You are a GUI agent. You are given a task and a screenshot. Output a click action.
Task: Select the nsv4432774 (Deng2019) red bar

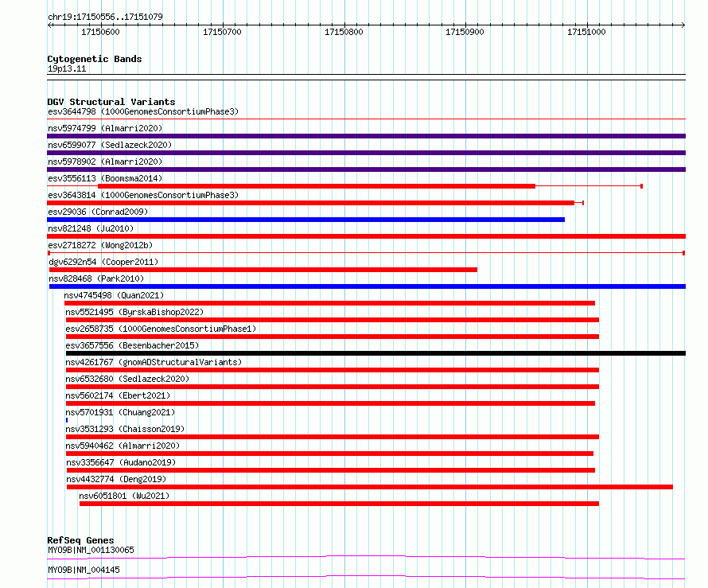[370, 487]
